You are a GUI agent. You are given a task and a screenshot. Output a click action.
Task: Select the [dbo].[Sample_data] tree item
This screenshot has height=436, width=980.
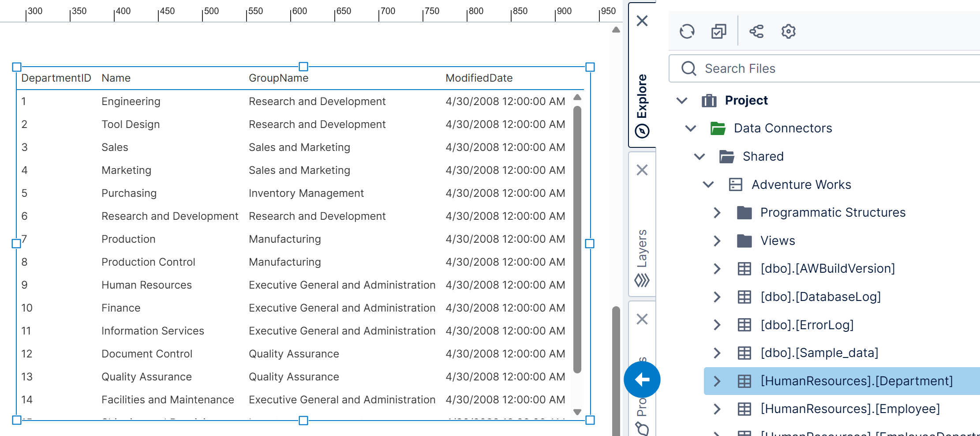click(x=819, y=353)
